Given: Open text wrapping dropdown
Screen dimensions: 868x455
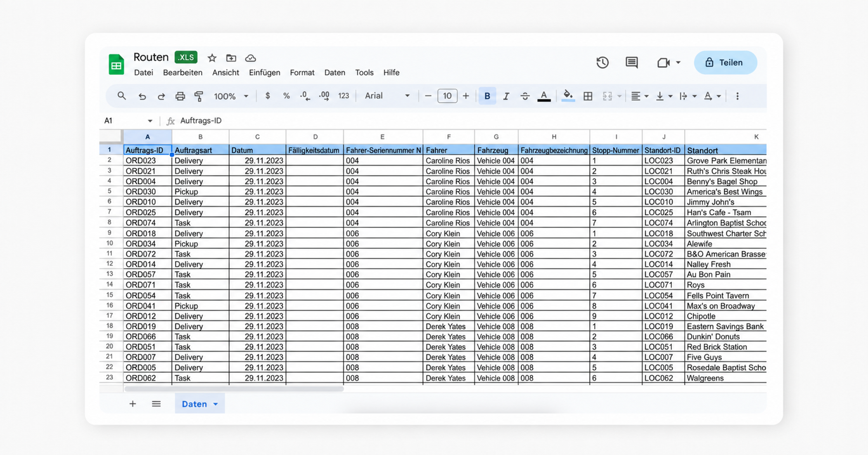Looking at the screenshot, I should [688, 96].
